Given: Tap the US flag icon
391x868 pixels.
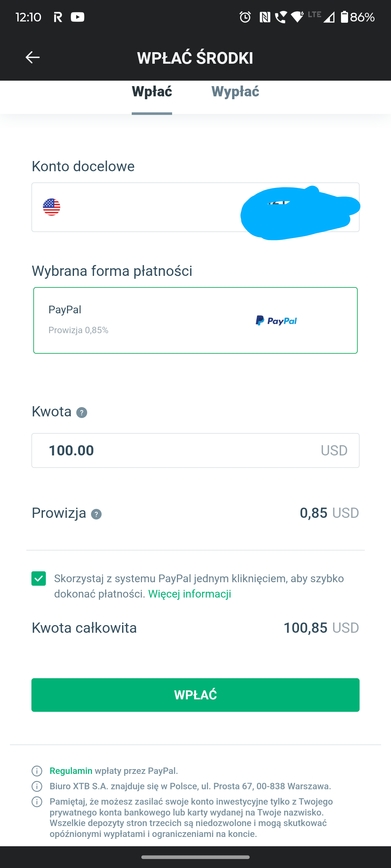Looking at the screenshot, I should point(52,207).
